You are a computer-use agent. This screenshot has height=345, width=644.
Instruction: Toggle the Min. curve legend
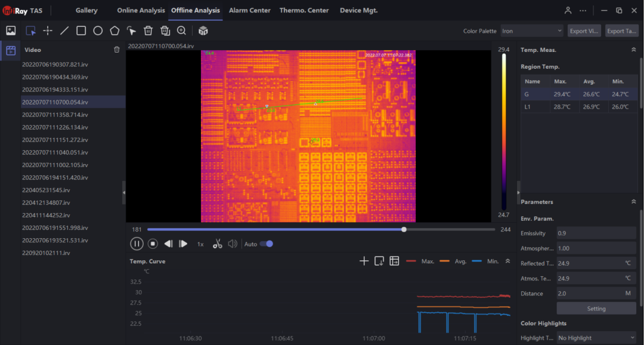[x=485, y=261]
